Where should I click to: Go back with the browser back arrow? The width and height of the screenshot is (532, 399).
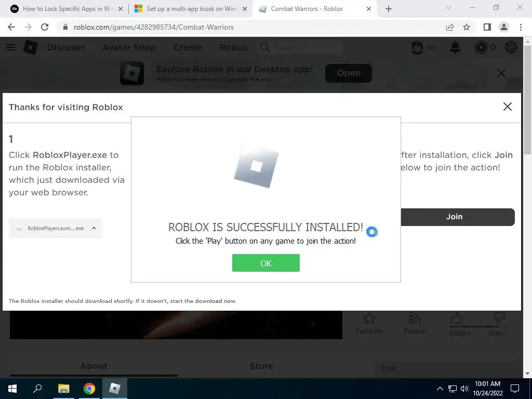tap(11, 27)
